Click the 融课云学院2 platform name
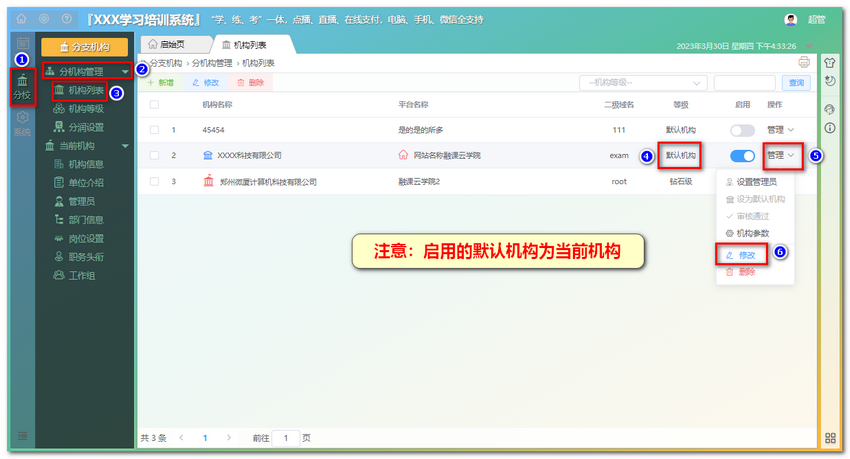 click(419, 182)
